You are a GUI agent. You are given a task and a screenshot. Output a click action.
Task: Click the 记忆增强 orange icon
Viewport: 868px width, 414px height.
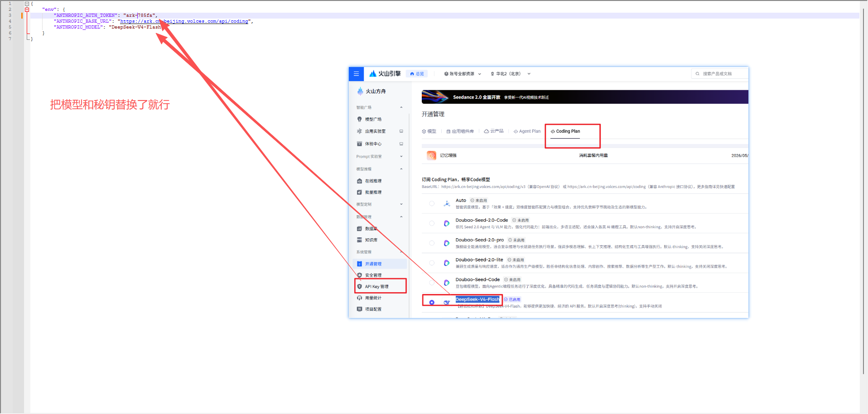431,155
